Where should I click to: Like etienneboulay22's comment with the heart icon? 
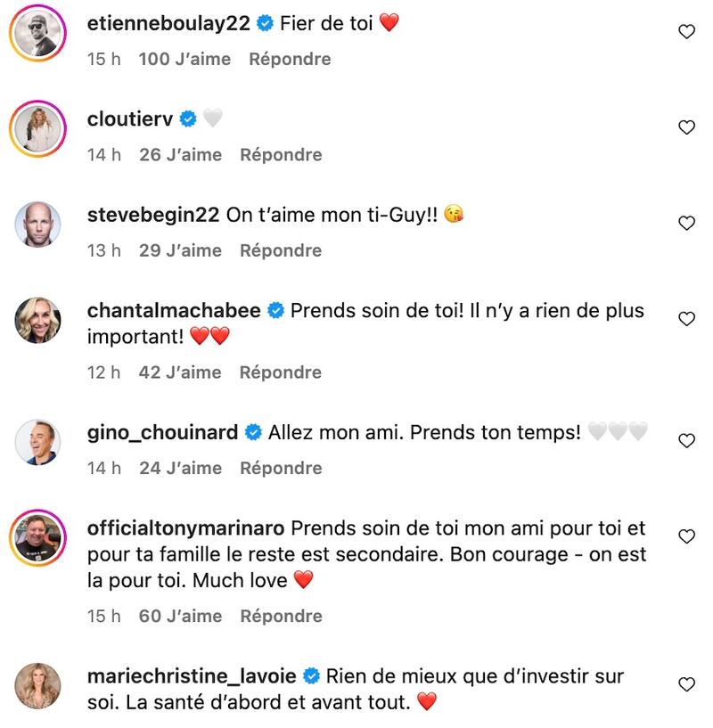pyautogui.click(x=686, y=31)
